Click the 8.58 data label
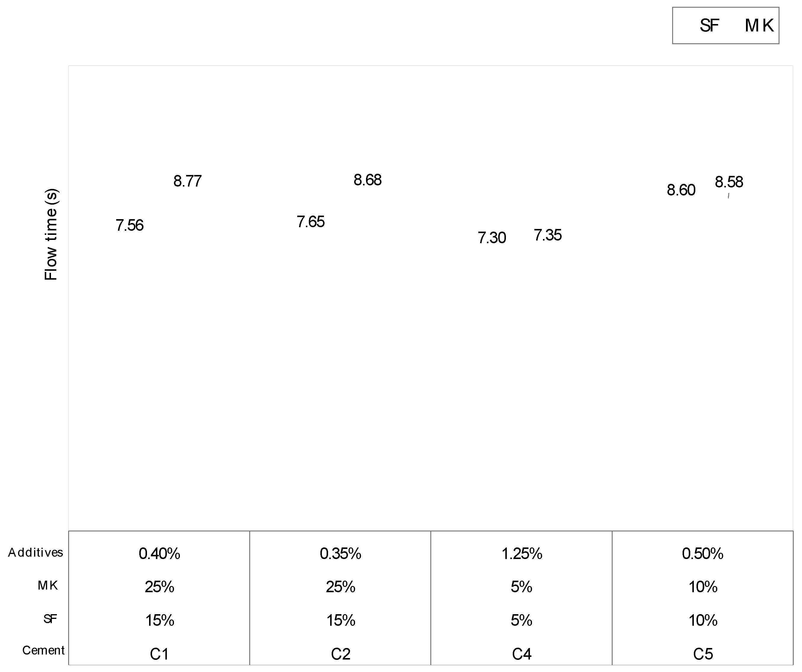Screen dimensions: 802x672 click(x=729, y=182)
